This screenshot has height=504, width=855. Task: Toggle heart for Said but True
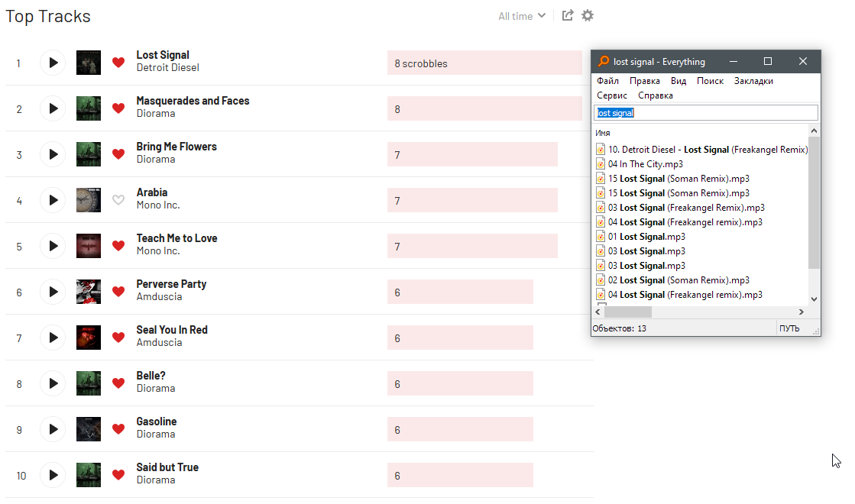[x=118, y=474]
